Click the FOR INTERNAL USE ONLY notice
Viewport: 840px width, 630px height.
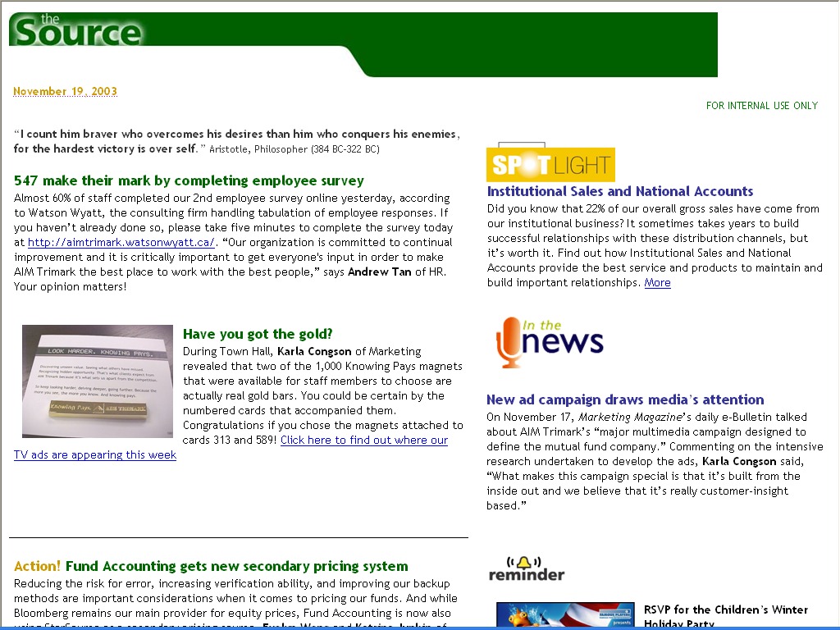[761, 105]
